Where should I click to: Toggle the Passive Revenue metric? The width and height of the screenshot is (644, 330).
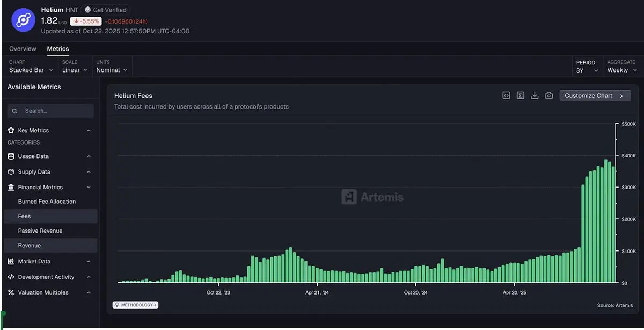(x=40, y=231)
